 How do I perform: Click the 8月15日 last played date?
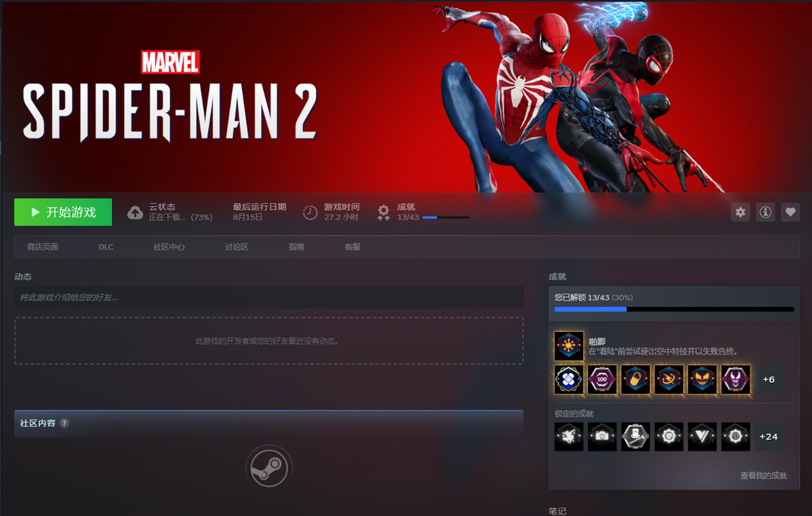pos(247,217)
